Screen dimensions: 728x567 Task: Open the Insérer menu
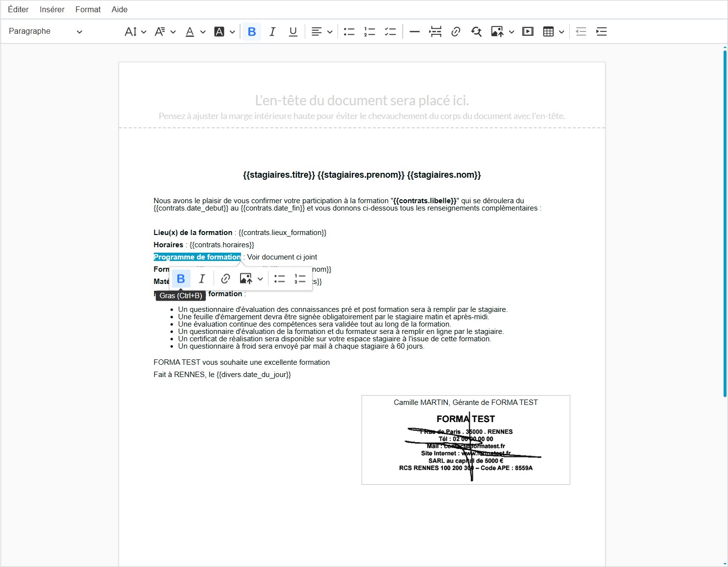[52, 9]
